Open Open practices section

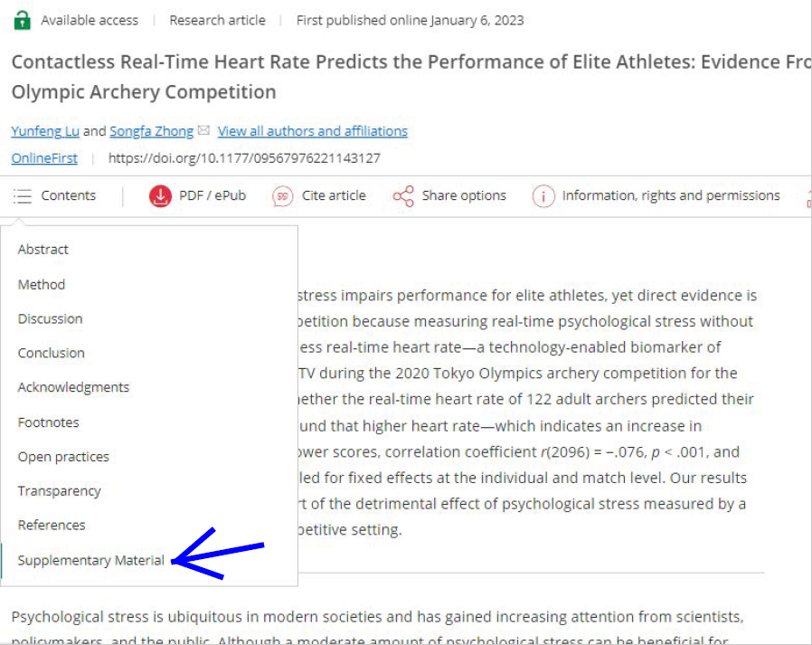pyautogui.click(x=63, y=457)
